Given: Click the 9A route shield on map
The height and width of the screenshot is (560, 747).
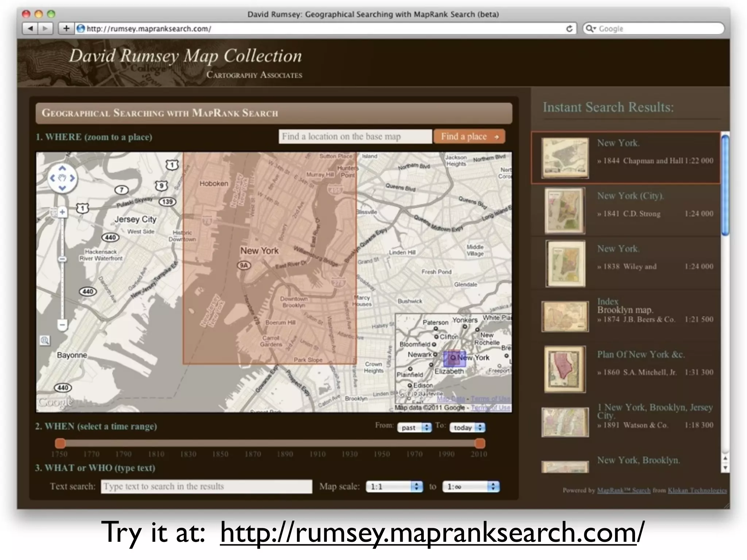Looking at the screenshot, I should pos(244,265).
